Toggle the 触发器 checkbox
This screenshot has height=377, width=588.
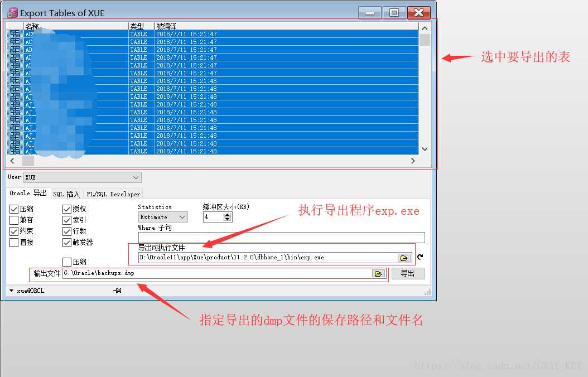pyautogui.click(x=67, y=243)
